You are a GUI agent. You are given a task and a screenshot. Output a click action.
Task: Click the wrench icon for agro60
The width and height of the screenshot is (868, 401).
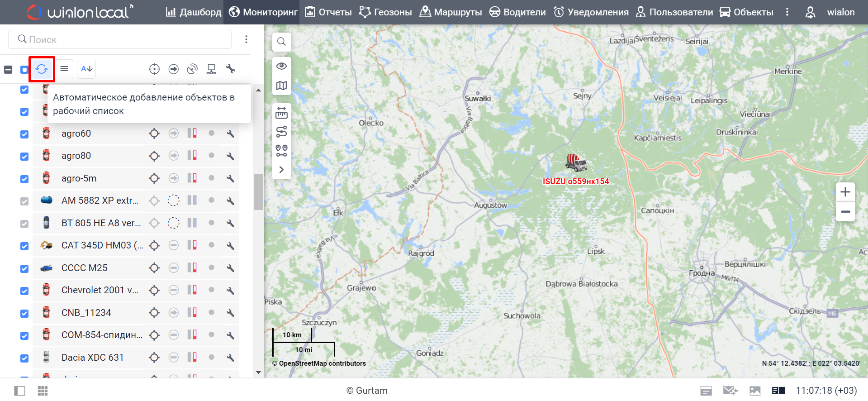[231, 134]
